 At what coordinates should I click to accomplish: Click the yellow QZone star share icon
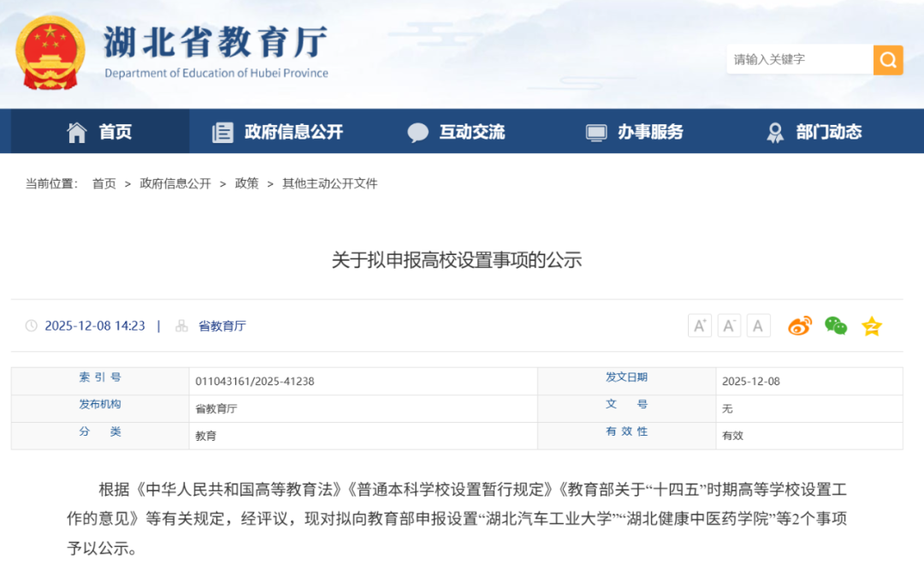point(871,325)
